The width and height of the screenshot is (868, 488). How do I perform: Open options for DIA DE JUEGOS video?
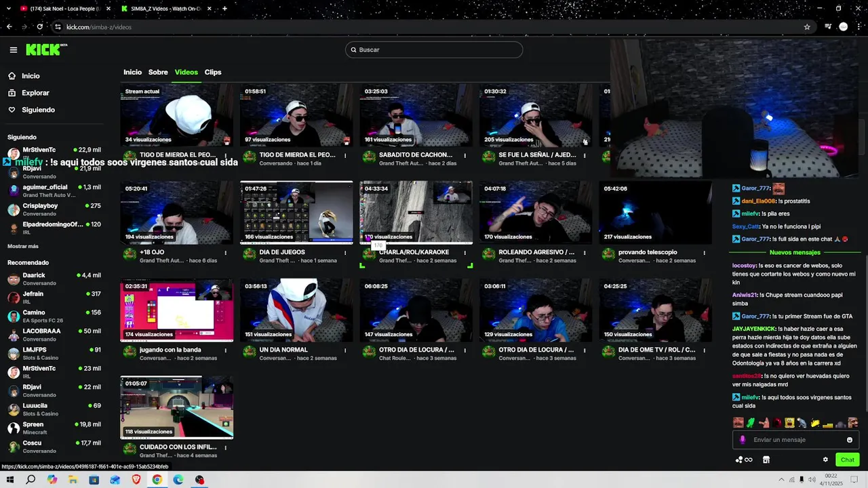point(345,252)
